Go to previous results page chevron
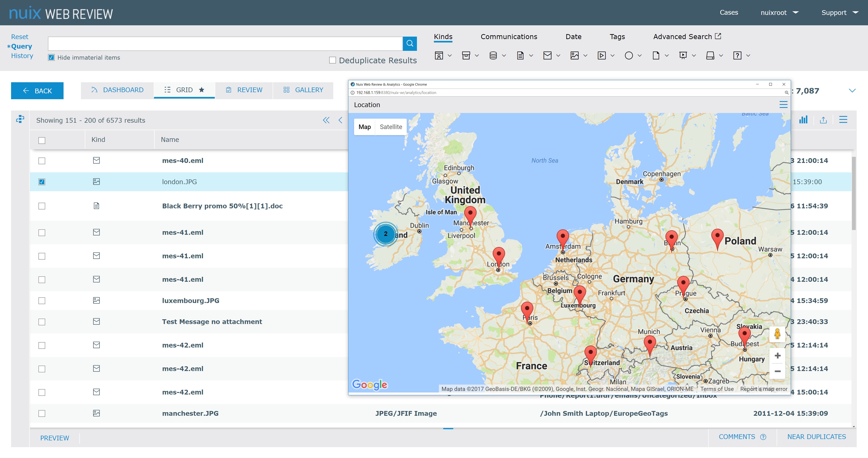868x458 pixels. tap(340, 120)
